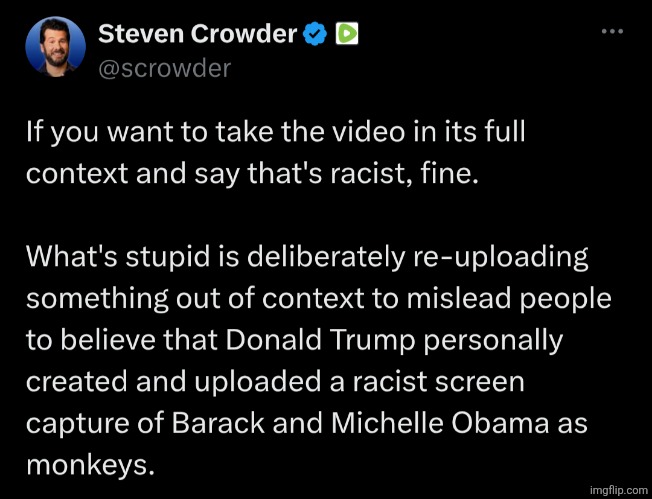Open the Steven Crowder display name
Viewport: 652px width, 499px height.
tap(198, 34)
